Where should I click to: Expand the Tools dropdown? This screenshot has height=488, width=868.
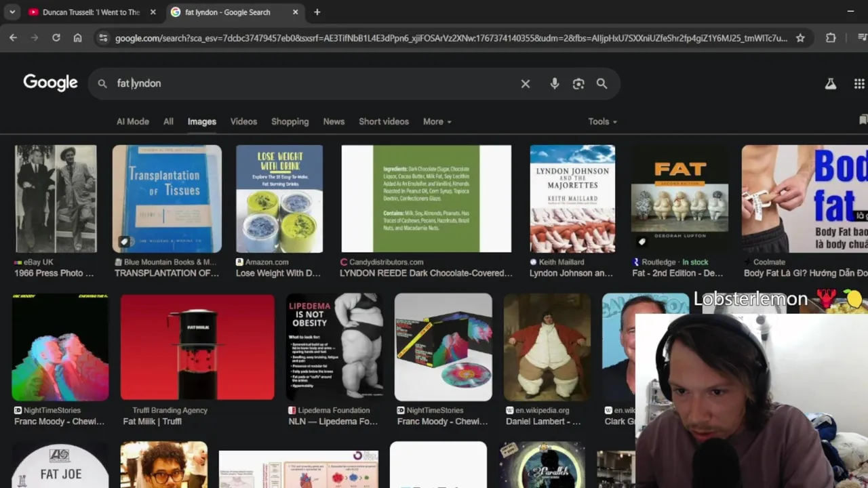[x=602, y=121]
